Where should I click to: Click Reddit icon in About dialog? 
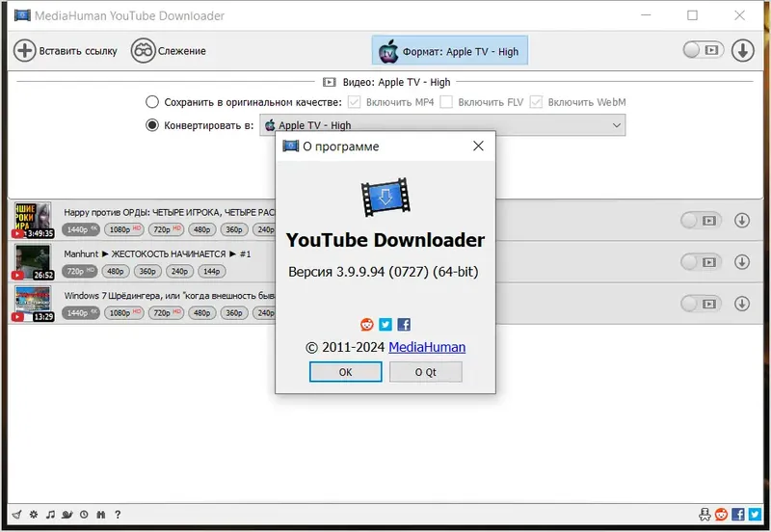(x=367, y=325)
